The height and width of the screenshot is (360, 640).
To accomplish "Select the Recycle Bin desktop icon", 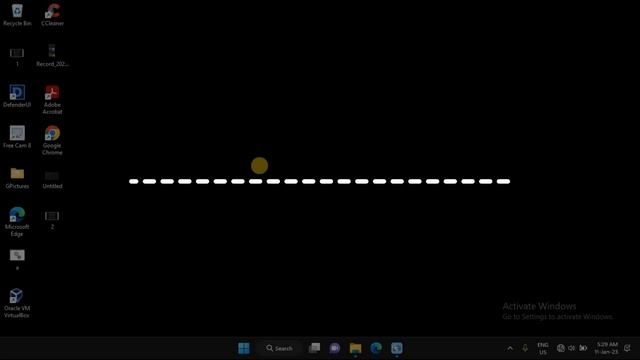I will [17, 15].
